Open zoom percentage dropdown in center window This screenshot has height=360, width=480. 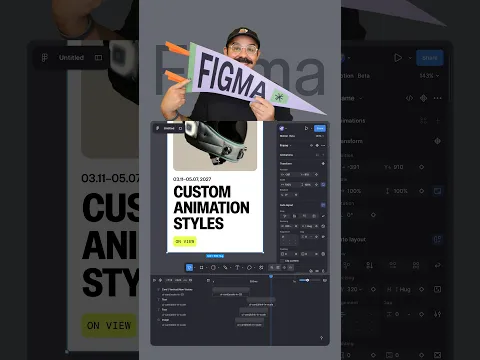[320, 136]
